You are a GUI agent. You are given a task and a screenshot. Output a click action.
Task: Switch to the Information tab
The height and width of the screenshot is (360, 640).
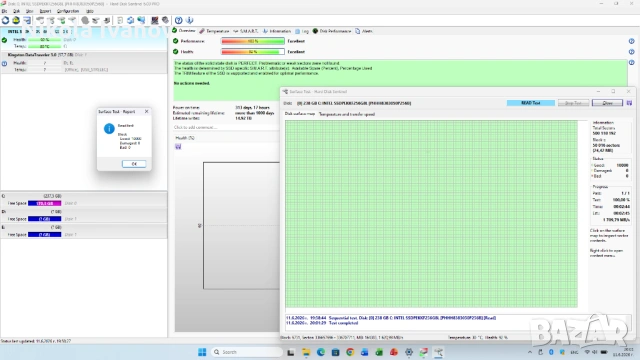277,31
